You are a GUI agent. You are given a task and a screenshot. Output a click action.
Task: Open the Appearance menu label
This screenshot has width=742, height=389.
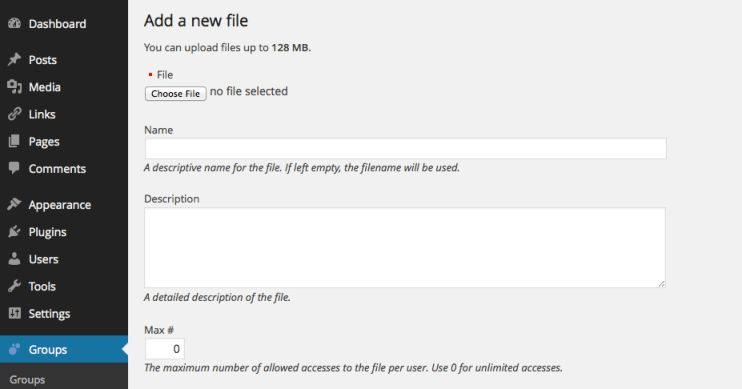pos(60,205)
